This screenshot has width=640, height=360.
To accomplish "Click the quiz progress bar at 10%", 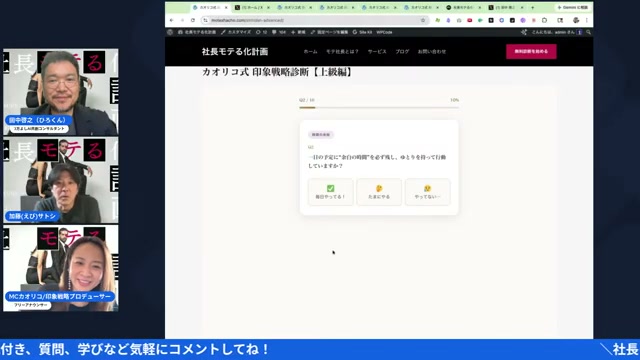I will 379,108.
